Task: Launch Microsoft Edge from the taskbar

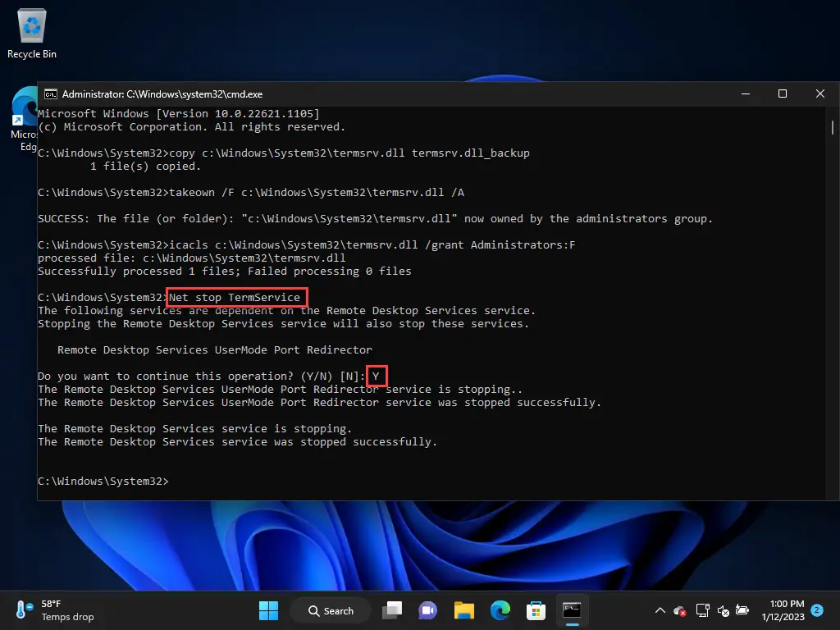Action: point(500,610)
